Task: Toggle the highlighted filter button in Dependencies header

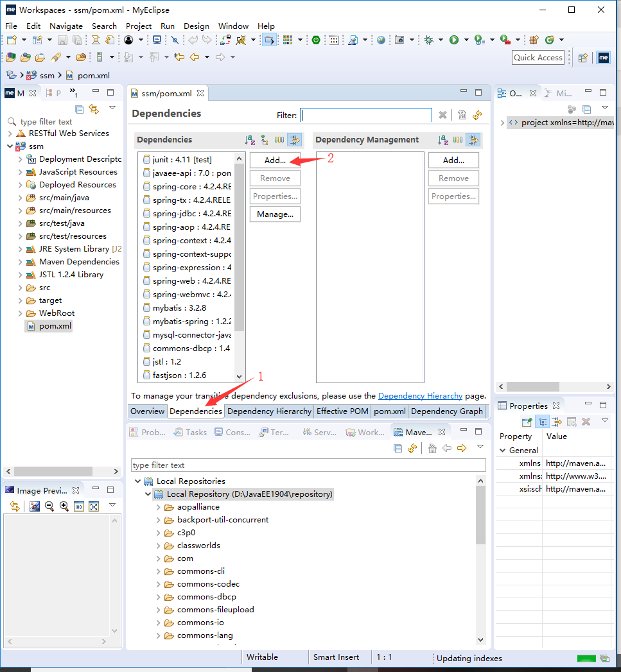Action: pos(295,140)
